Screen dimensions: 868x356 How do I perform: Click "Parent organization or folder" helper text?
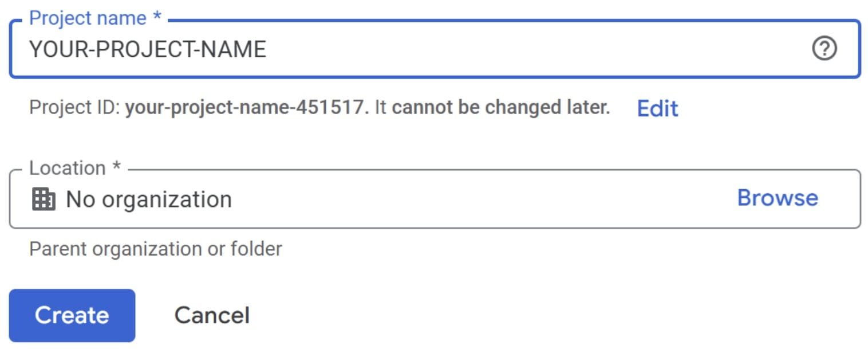click(x=156, y=249)
